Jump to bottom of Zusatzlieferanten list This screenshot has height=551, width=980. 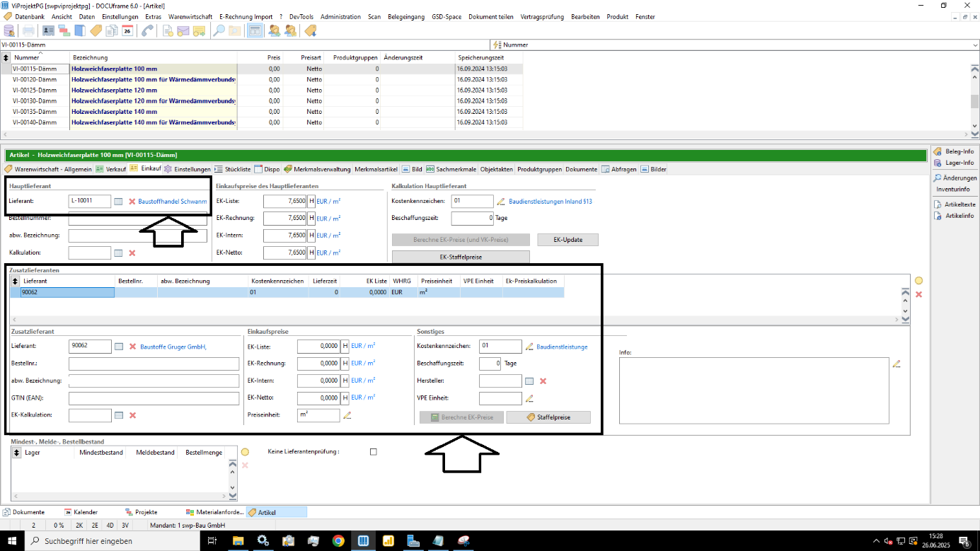(x=905, y=320)
